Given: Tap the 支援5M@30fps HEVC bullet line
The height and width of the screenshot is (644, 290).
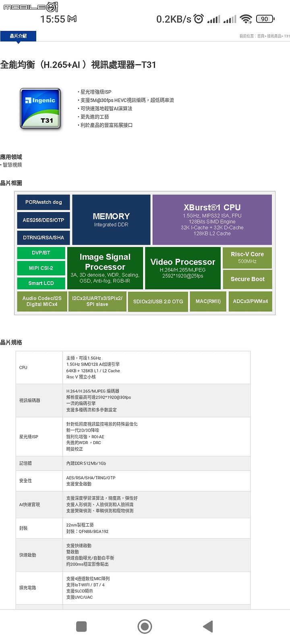Looking at the screenshot, I should (126, 100).
